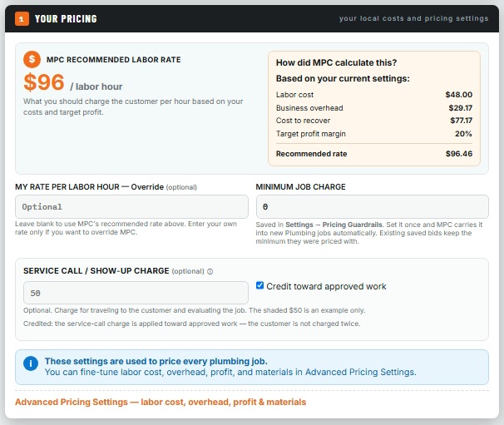The width and height of the screenshot is (504, 425).
Task: Click the step 1 badge icon
Action: [x=22, y=18]
